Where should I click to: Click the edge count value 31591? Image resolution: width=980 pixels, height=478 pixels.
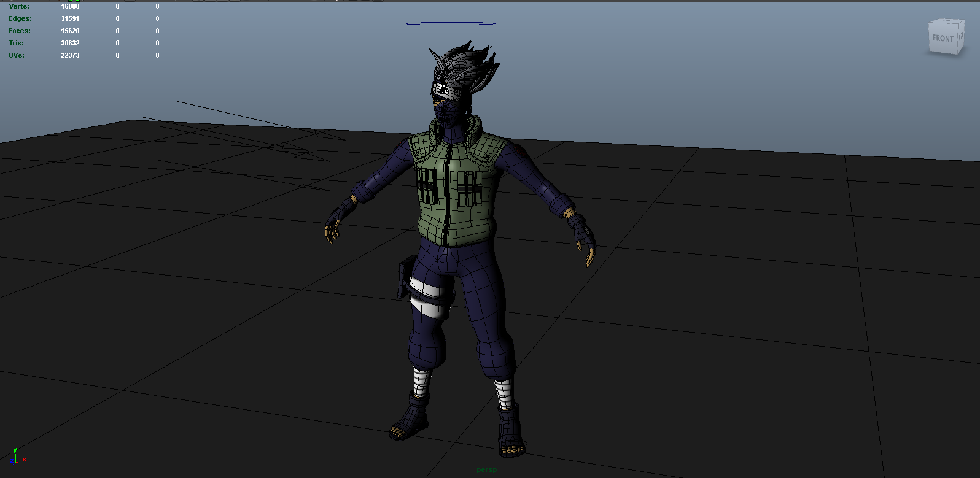pos(70,18)
